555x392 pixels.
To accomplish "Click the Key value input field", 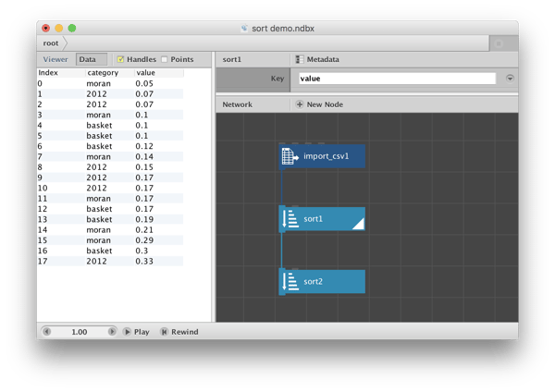I will 397,79.
